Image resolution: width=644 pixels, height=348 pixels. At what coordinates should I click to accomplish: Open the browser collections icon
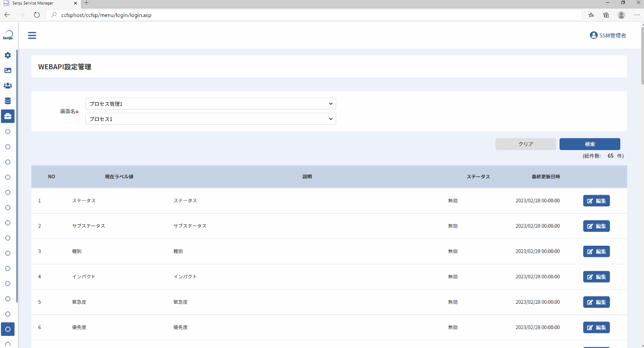tap(606, 15)
